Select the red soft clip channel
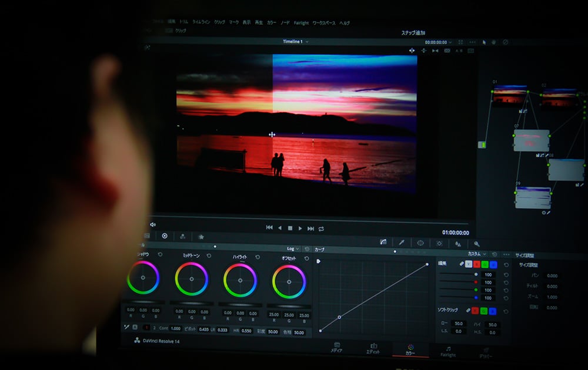The image size is (588, 370). (x=475, y=311)
